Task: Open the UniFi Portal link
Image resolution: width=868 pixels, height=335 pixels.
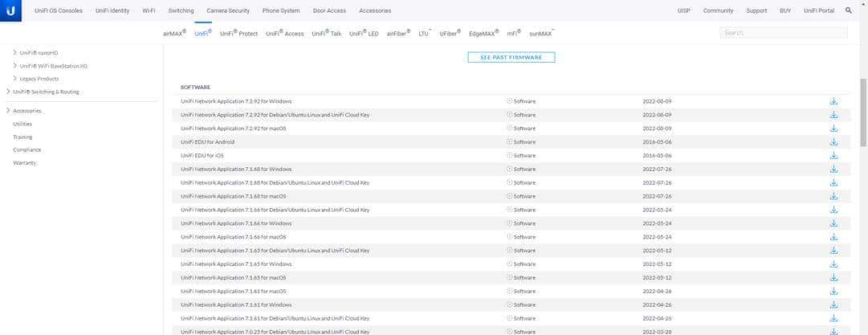Action: pos(819,10)
